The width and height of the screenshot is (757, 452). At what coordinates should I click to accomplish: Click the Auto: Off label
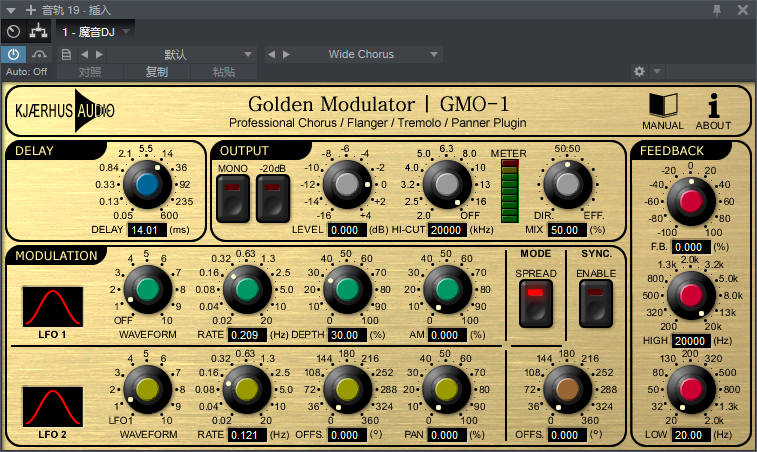coord(27,71)
